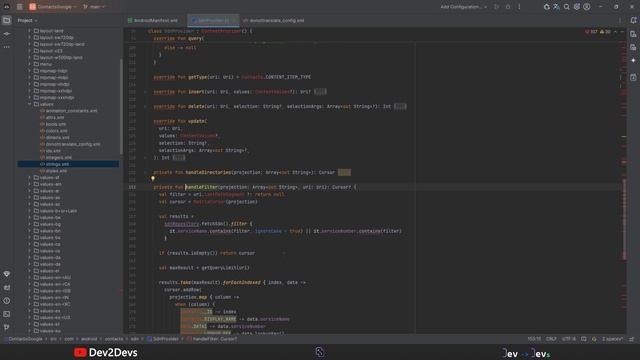The image size is (640, 360).
Task: Expand the folded handleDirectories function body
Action: point(344,172)
